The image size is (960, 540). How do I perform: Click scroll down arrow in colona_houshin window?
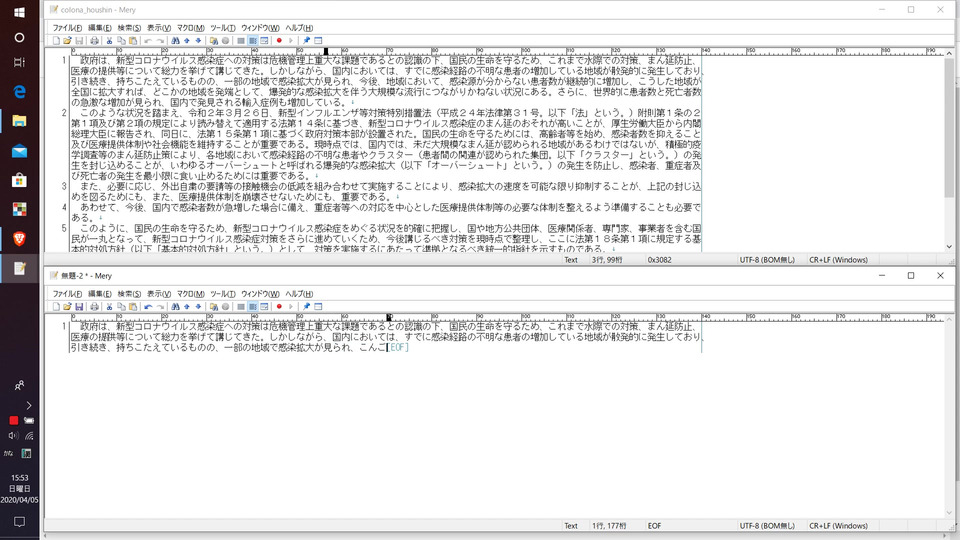pyautogui.click(x=949, y=247)
